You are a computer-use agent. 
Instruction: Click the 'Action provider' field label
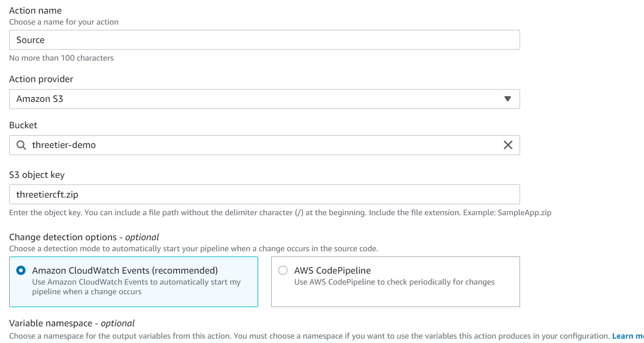pos(41,79)
